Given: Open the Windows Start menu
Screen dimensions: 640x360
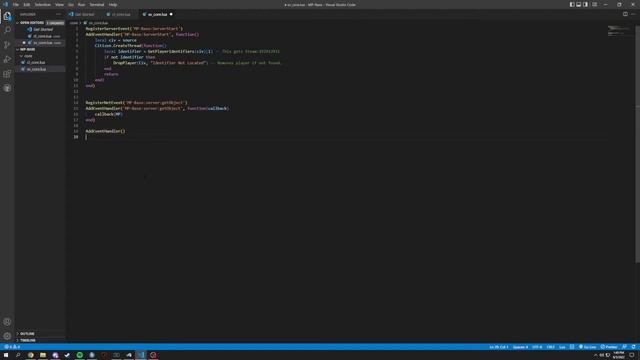Looking at the screenshot, I should pos(6,355).
